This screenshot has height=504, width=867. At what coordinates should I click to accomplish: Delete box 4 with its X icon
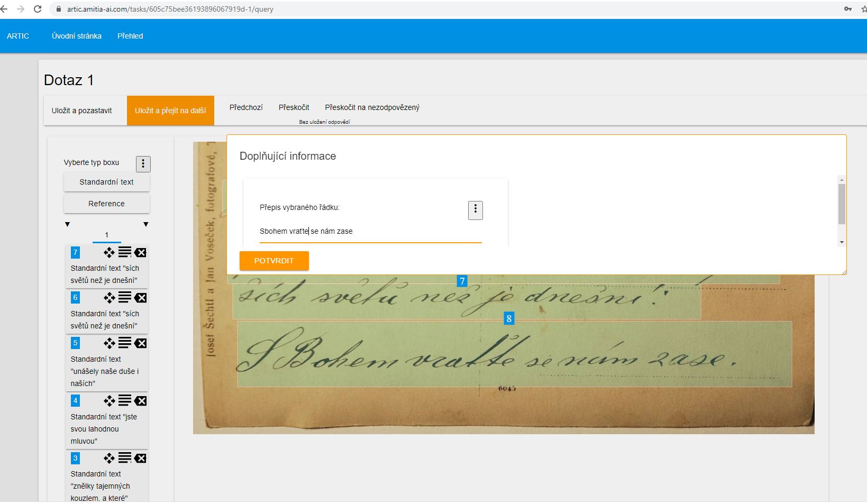(140, 401)
